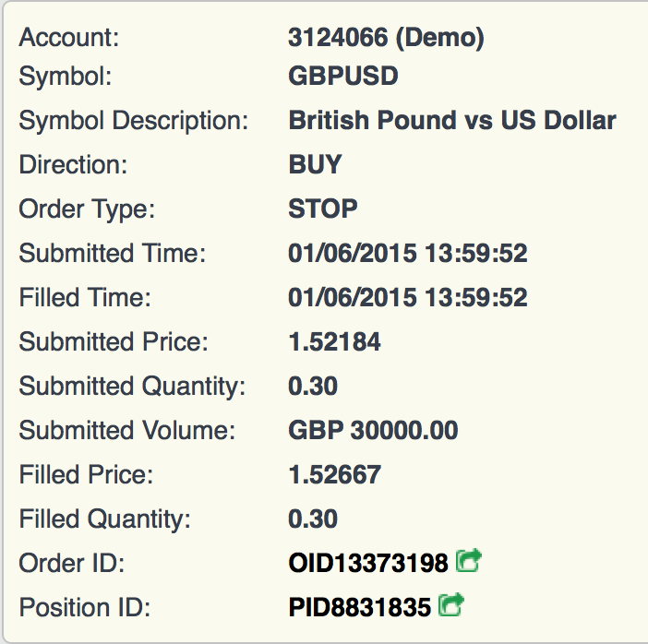Click submitted time 01/06/2015 13:59:52 value
Viewport: 648px width, 644px height.
tap(407, 253)
